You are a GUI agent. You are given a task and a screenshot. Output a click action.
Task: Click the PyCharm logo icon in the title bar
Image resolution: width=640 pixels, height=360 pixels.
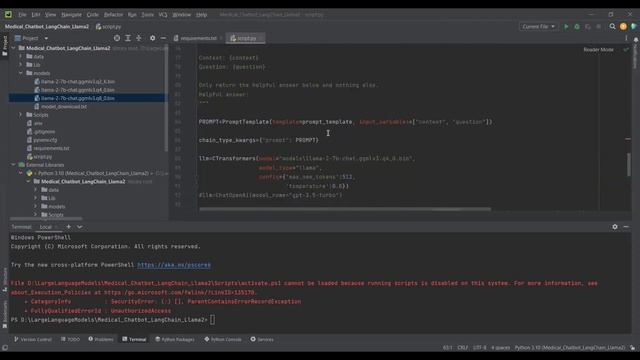pyautogui.click(x=8, y=15)
